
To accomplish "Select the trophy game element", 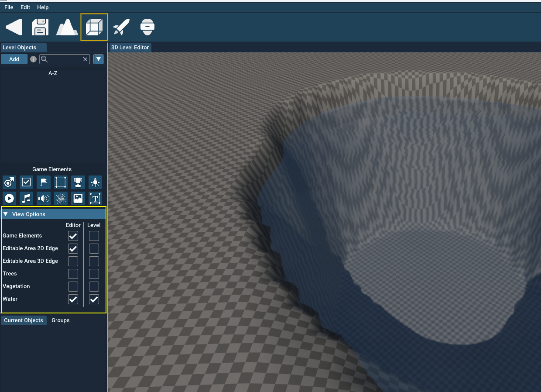I will coord(78,182).
